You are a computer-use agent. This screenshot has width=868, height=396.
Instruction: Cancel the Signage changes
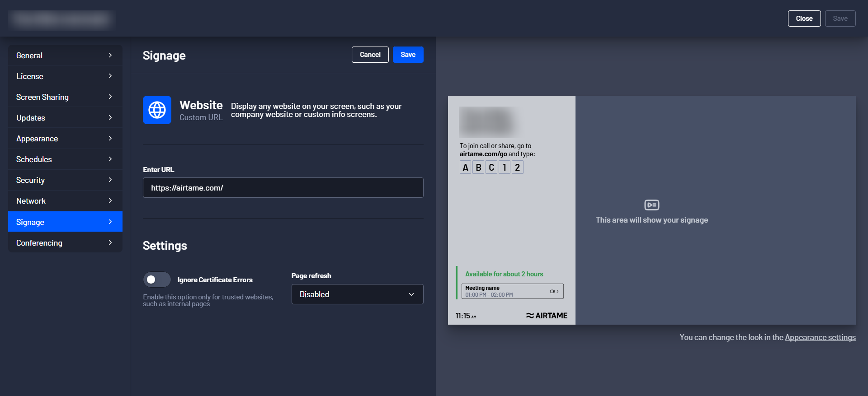coord(370,55)
